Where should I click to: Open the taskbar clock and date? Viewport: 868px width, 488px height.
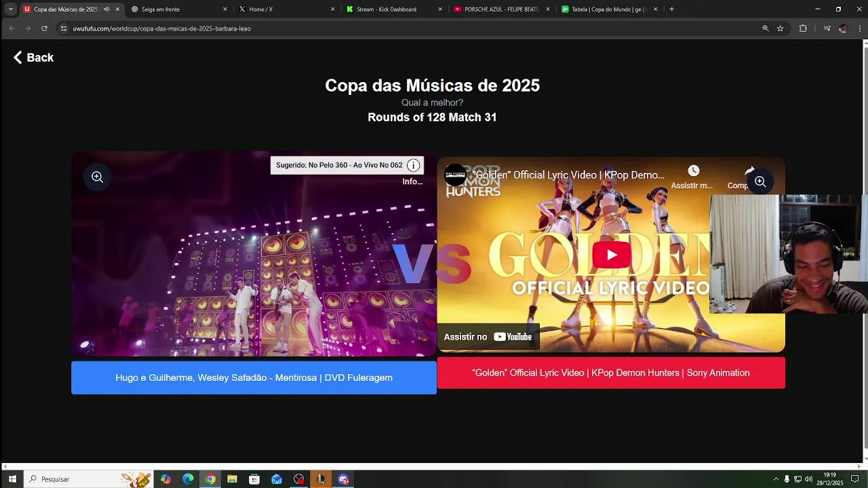tap(830, 479)
